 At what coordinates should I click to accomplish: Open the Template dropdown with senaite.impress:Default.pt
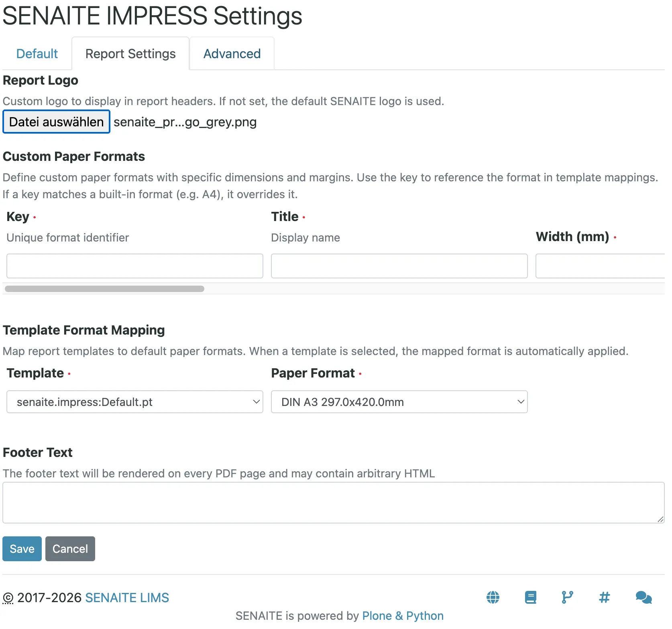pos(135,402)
